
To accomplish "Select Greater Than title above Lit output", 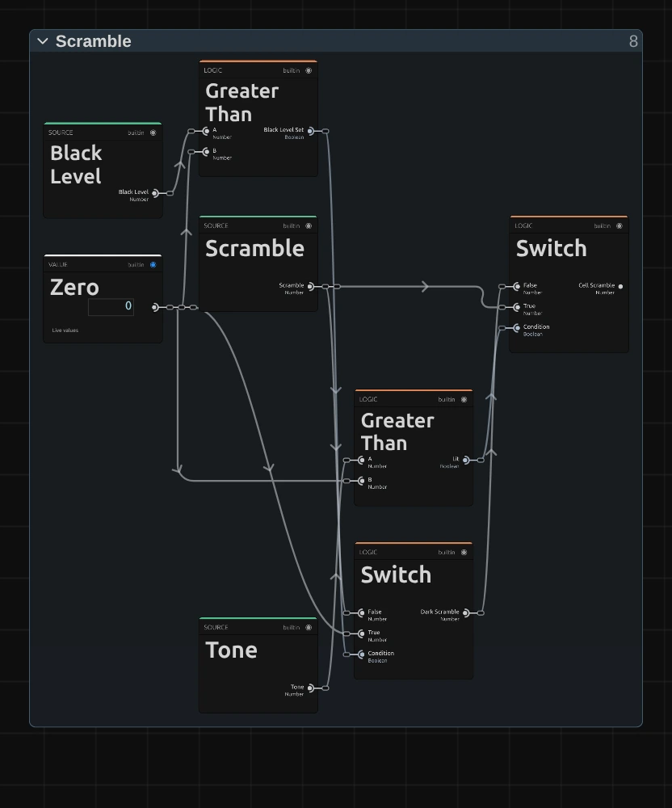I will (x=397, y=431).
